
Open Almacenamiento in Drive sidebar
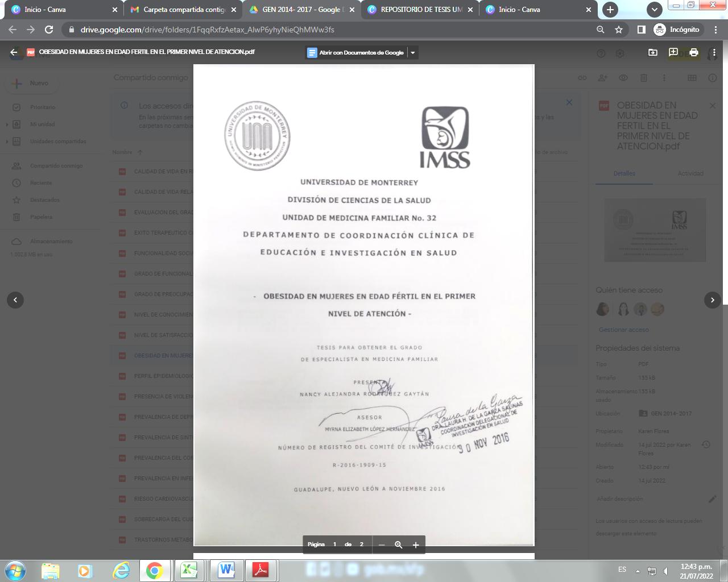[51, 242]
